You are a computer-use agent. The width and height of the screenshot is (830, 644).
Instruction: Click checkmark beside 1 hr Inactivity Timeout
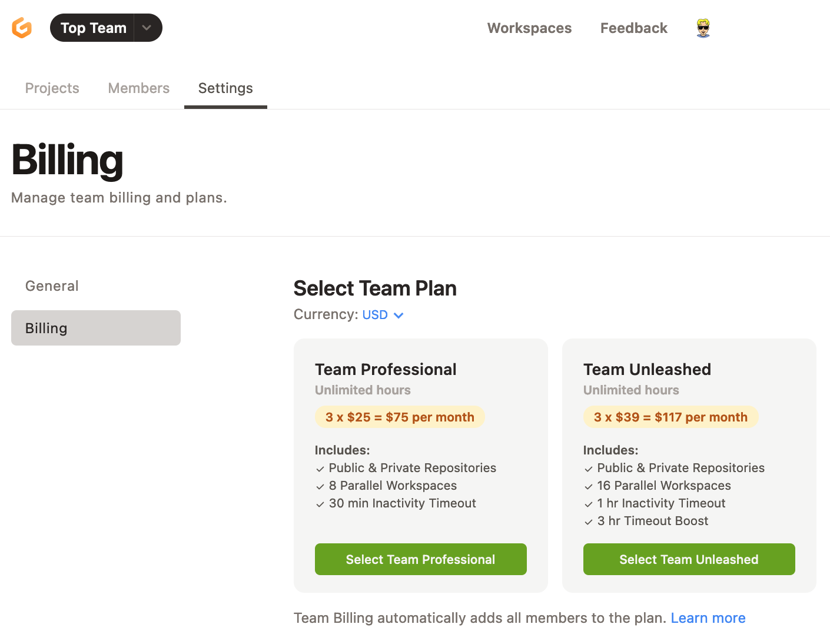[589, 504]
